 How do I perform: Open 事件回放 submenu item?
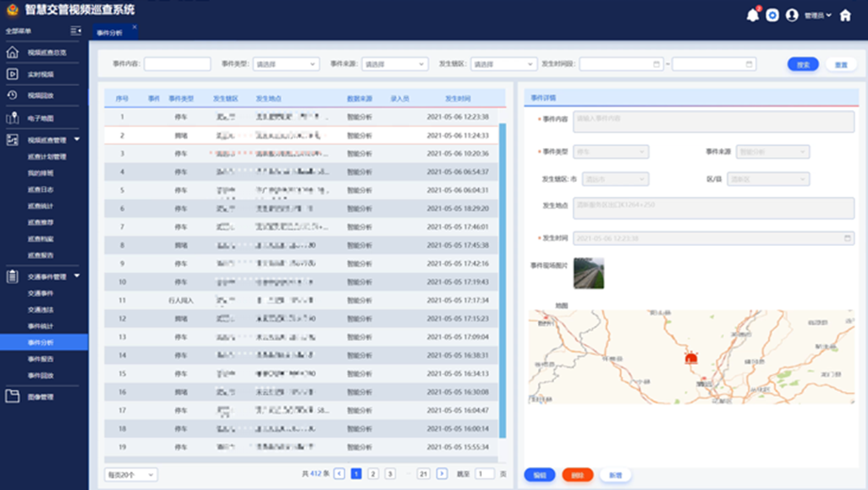pos(41,375)
